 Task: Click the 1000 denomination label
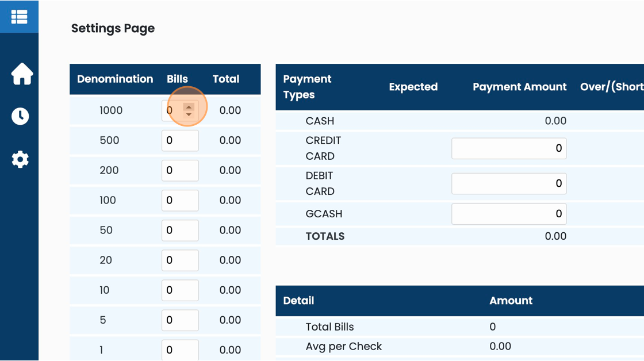(x=111, y=110)
